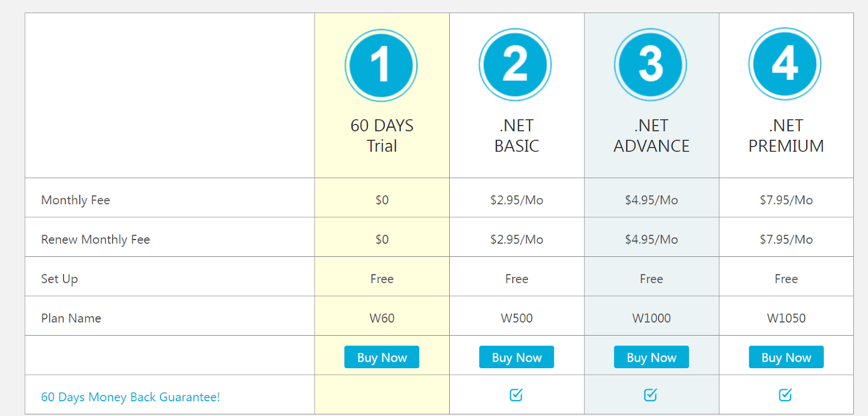Screen dimensions: 868x416
Task: Buy Now for the .NET PREMIUM plan
Action: click(x=786, y=357)
